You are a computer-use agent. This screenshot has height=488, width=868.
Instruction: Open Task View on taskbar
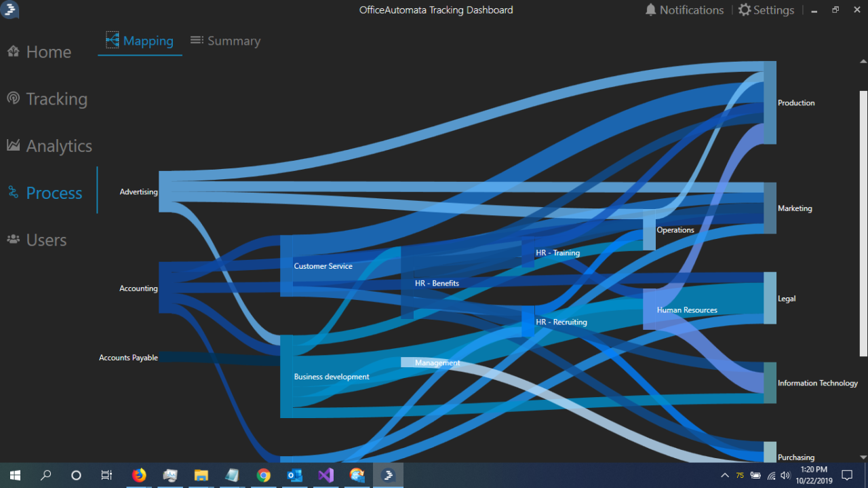tap(106, 475)
